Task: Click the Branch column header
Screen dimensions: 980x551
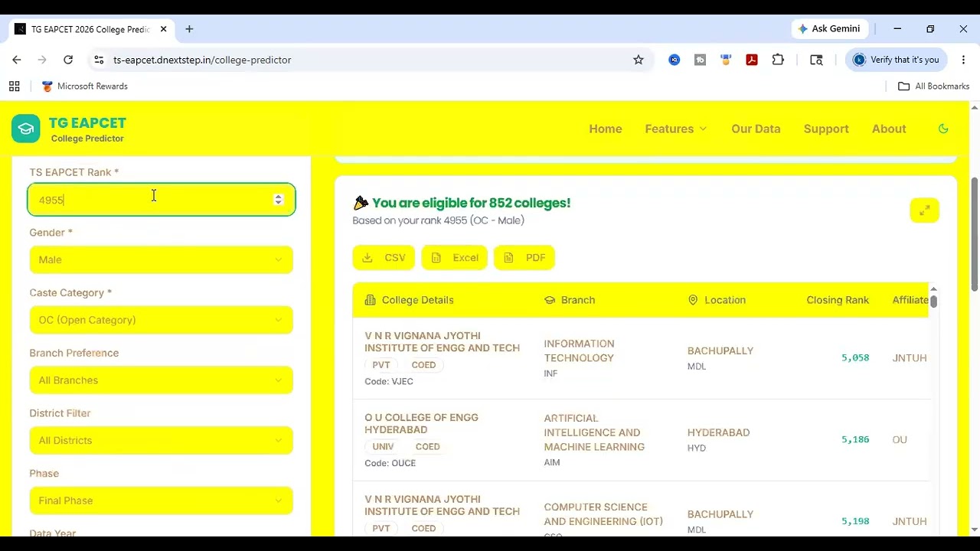Action: point(570,300)
